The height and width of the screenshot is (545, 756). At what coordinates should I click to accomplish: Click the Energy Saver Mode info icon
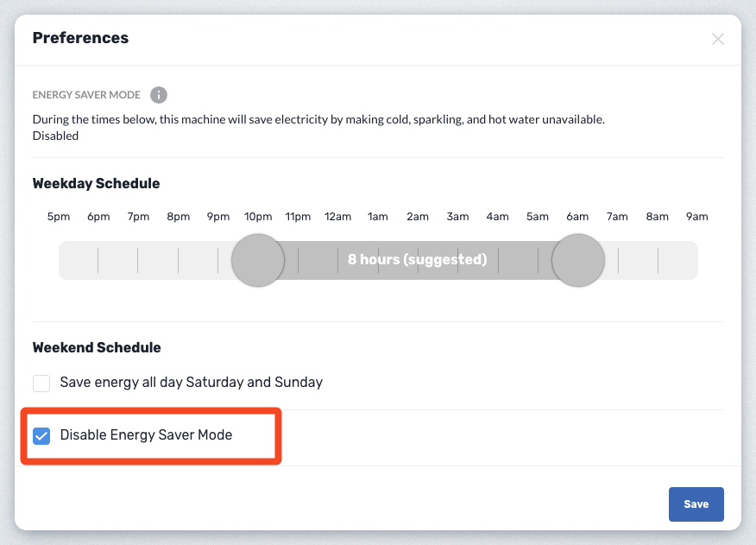coord(159,95)
